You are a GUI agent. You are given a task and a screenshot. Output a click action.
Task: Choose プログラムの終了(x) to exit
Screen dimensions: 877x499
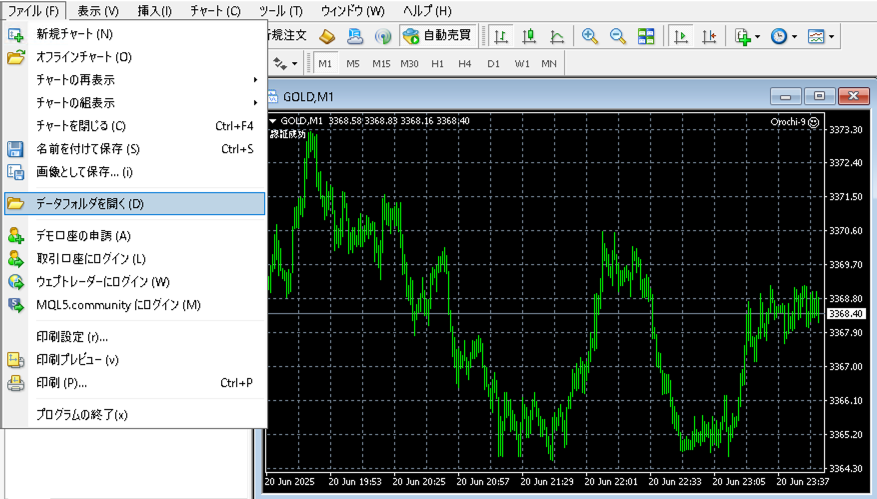point(134,415)
